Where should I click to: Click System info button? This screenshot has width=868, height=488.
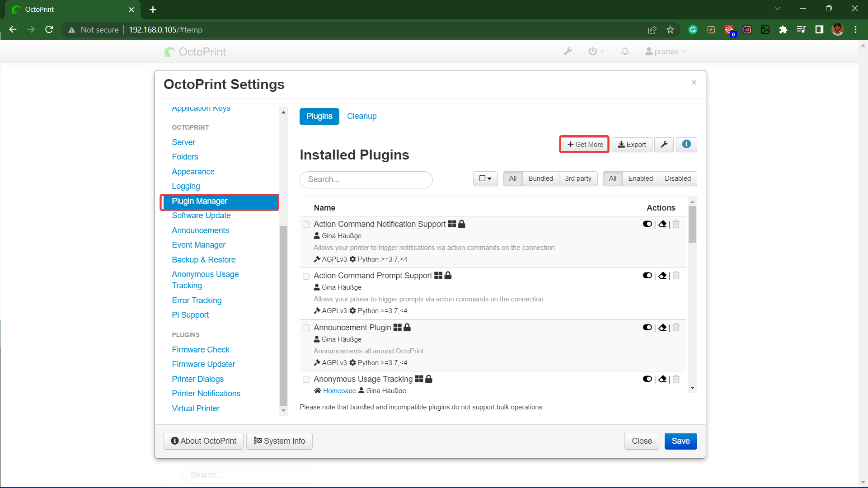point(279,441)
